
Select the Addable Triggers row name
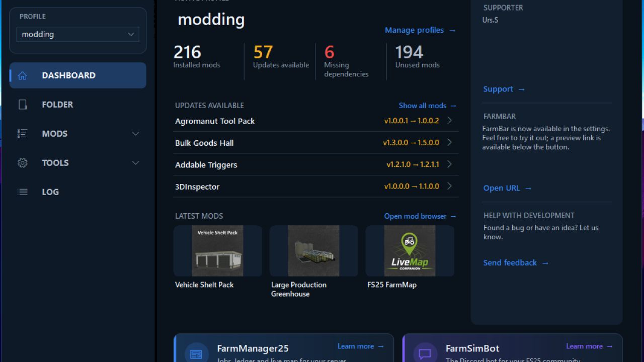point(206,165)
